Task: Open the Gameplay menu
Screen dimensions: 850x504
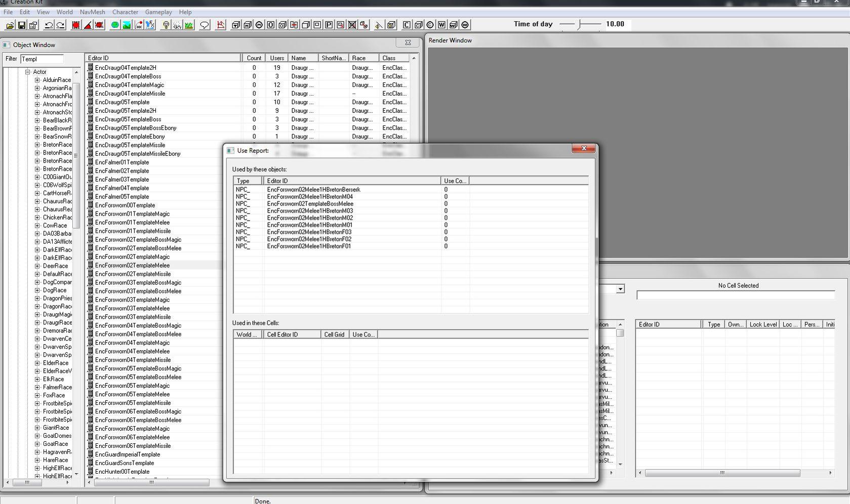Action: point(158,12)
